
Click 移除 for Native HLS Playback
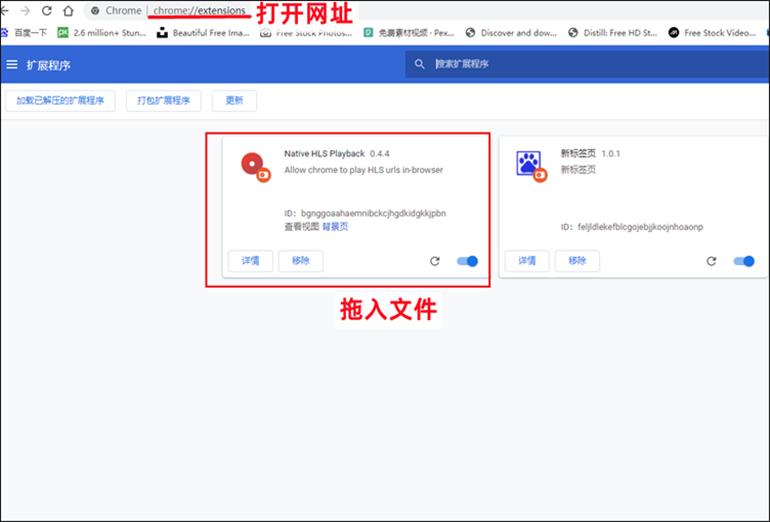point(301,261)
